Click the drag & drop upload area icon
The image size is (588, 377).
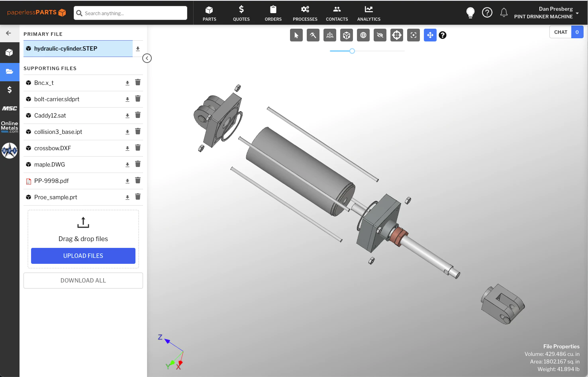click(83, 222)
